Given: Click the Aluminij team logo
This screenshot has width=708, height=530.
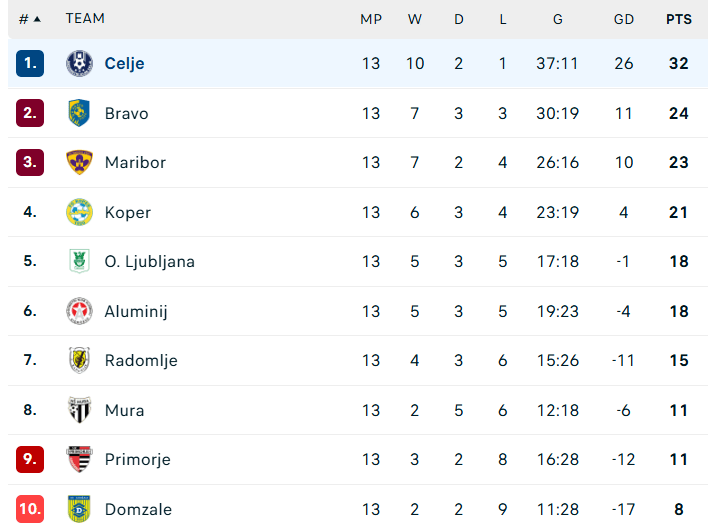Looking at the screenshot, I should [79, 311].
